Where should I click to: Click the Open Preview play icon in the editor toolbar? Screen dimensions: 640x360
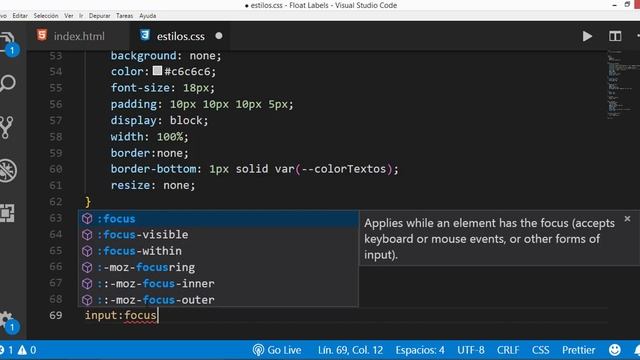587,36
